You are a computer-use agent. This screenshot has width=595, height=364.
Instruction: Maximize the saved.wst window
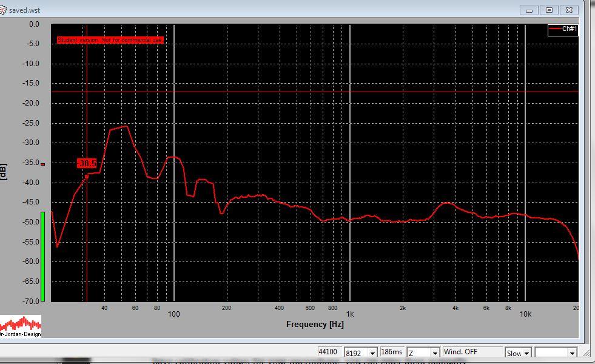click(x=549, y=10)
